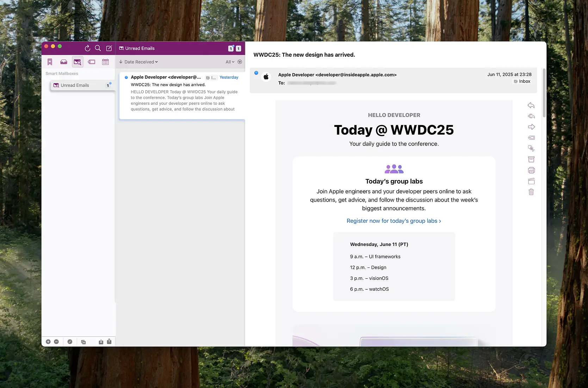
Task: Delete the message with the trash icon
Action: [531, 192]
